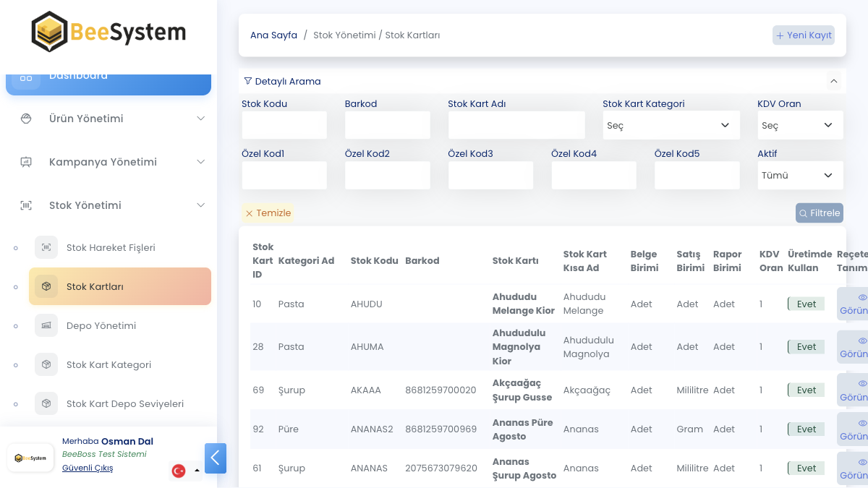This screenshot has height=488, width=868.
Task: Collapse sidebar with blue arrow button
Action: click(x=216, y=458)
